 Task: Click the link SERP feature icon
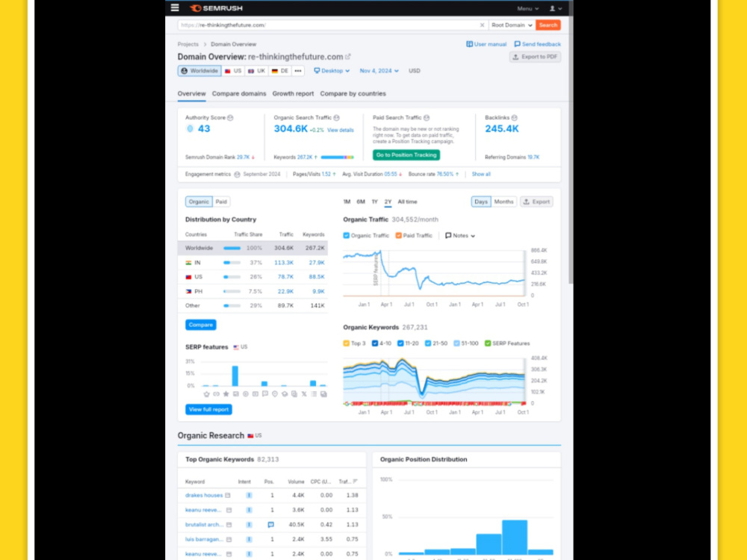tap(216, 393)
